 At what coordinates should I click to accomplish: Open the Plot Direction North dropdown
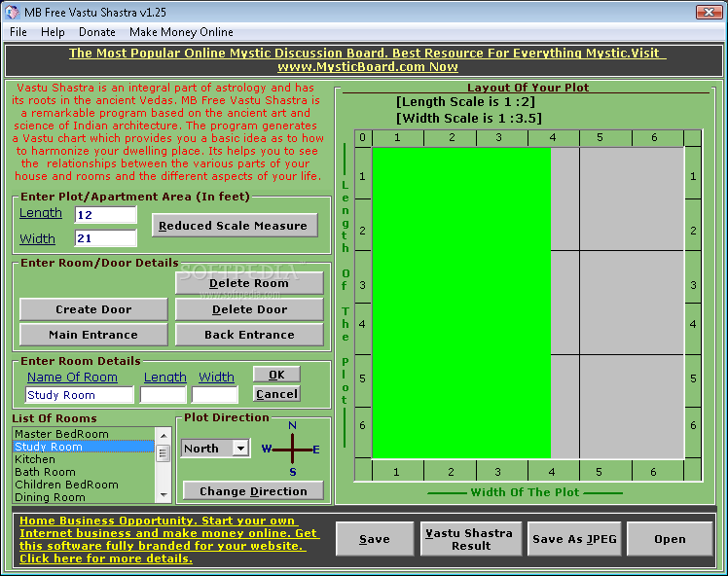click(x=240, y=449)
